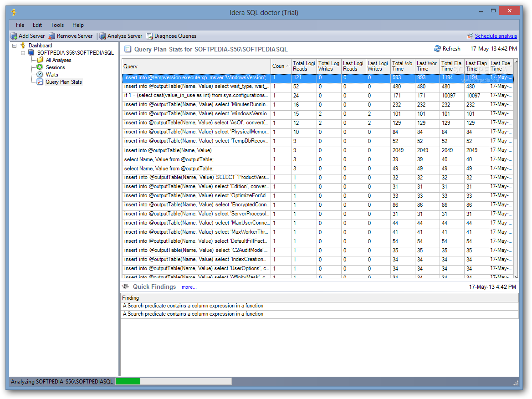This screenshot has height=399, width=532.
Task: Sort by Last Exe Time column header
Action: tap(501, 66)
